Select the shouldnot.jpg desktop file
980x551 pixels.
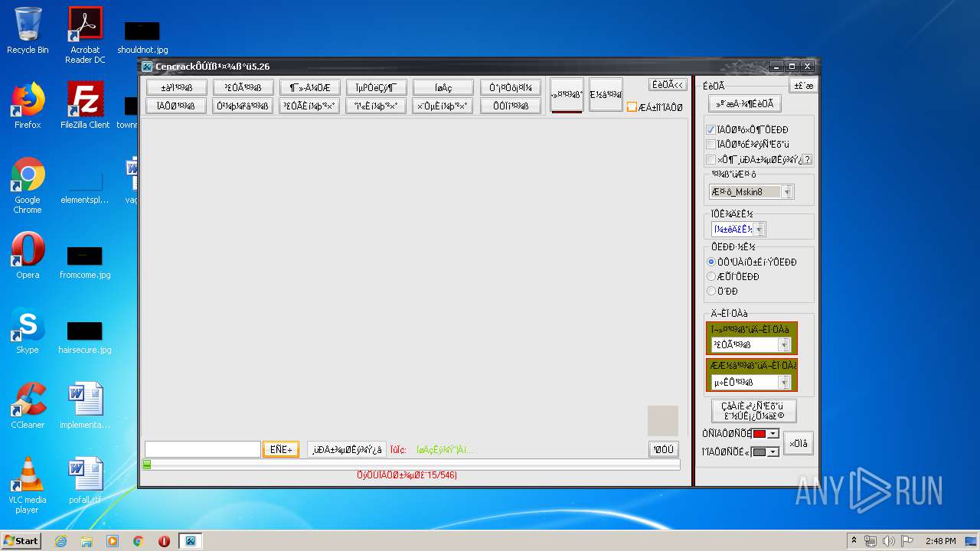(142, 37)
